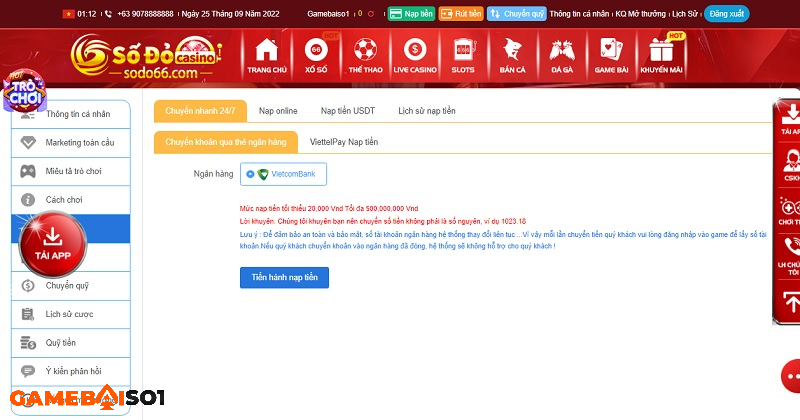Image resolution: width=800 pixels, height=420 pixels.
Task: Switch to Nạp online tab
Action: click(278, 111)
